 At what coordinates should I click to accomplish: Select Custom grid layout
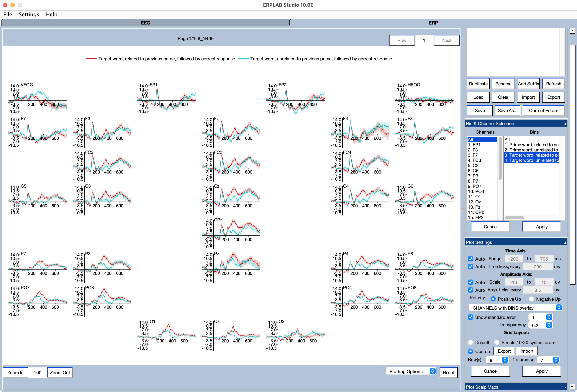471,351
